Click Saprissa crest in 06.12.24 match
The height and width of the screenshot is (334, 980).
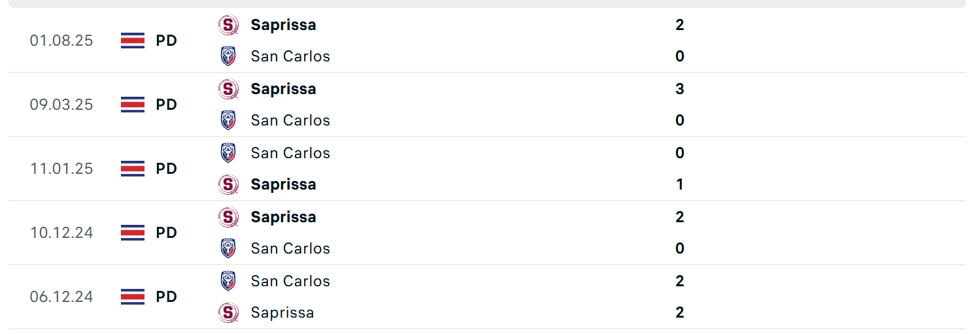click(228, 312)
